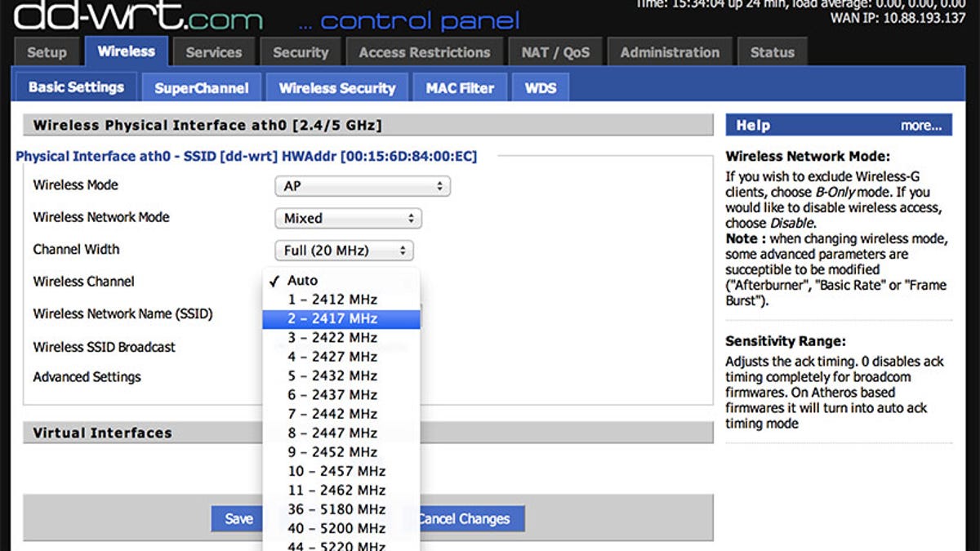Go to the Services tab
The height and width of the screenshot is (551, 980).
click(x=214, y=52)
